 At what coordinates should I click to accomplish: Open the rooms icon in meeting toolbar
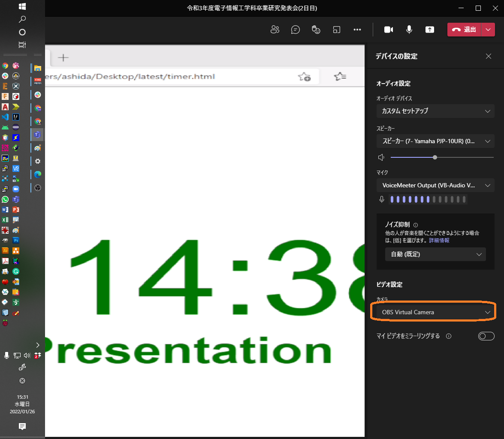[x=337, y=30]
